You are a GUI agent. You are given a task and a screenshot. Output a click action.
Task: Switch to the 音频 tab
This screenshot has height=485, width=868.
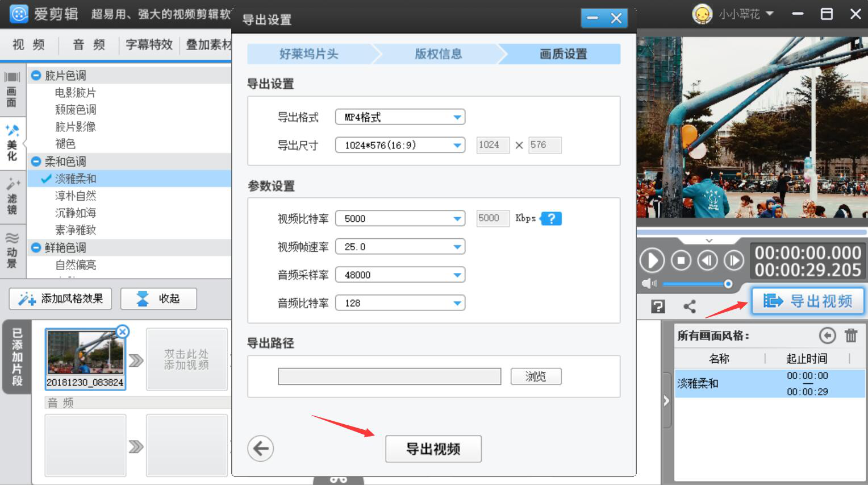pyautogui.click(x=89, y=44)
